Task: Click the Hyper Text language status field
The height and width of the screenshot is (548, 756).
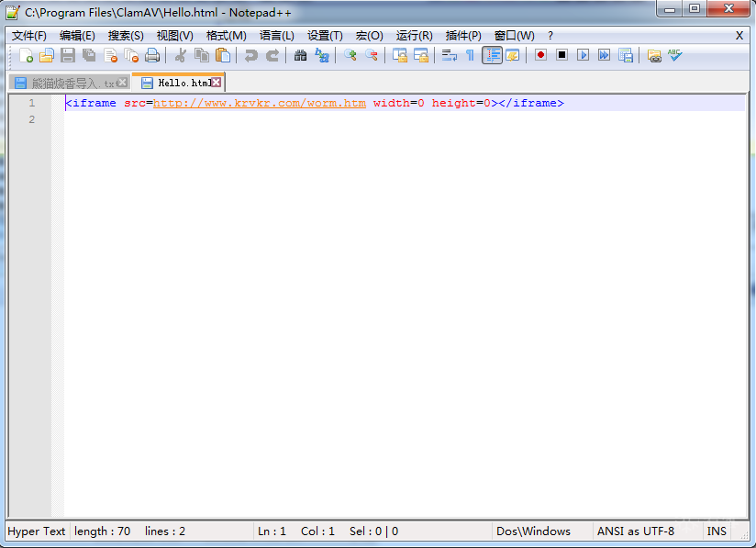Action: (x=37, y=531)
